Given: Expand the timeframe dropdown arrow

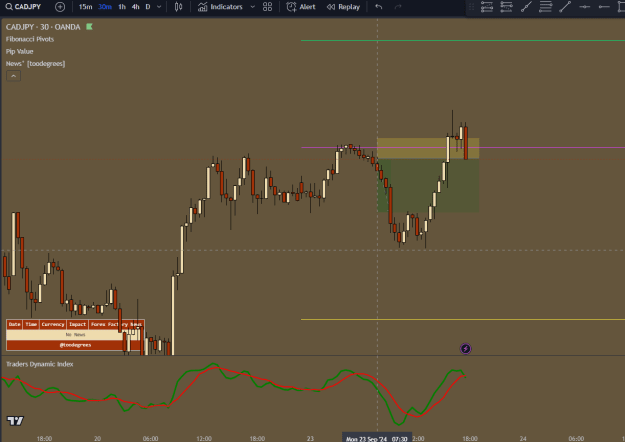Looking at the screenshot, I should tap(159, 7).
